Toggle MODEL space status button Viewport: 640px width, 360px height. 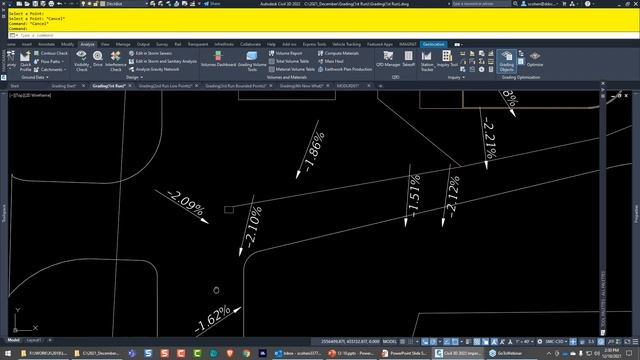click(x=389, y=341)
